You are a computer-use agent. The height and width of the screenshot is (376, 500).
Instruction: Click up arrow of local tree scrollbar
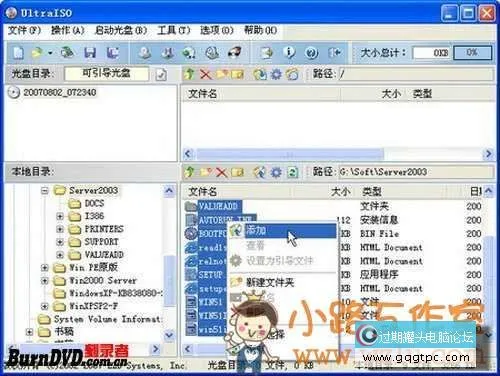(x=169, y=191)
